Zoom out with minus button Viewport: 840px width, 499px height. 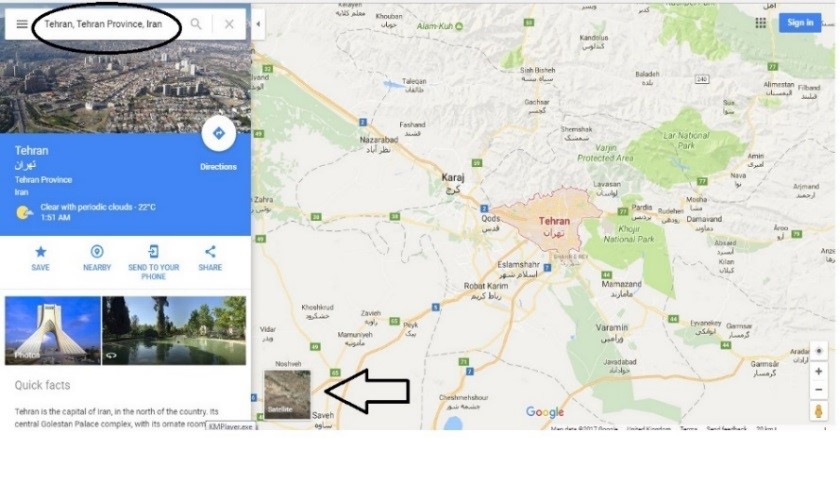tap(819, 390)
